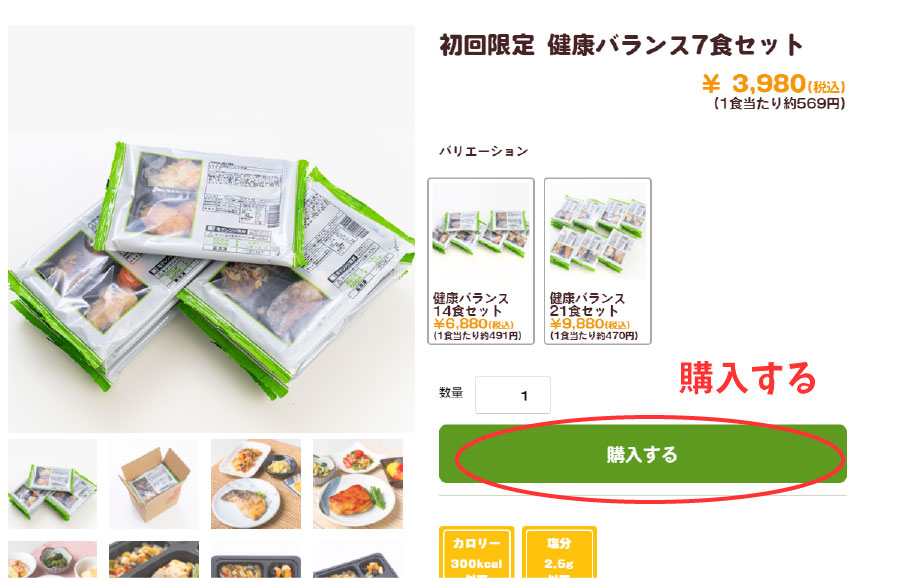Click the ¥6,880 price in the 14食 card
The image size is (899, 578).
pyautogui.click(x=474, y=324)
